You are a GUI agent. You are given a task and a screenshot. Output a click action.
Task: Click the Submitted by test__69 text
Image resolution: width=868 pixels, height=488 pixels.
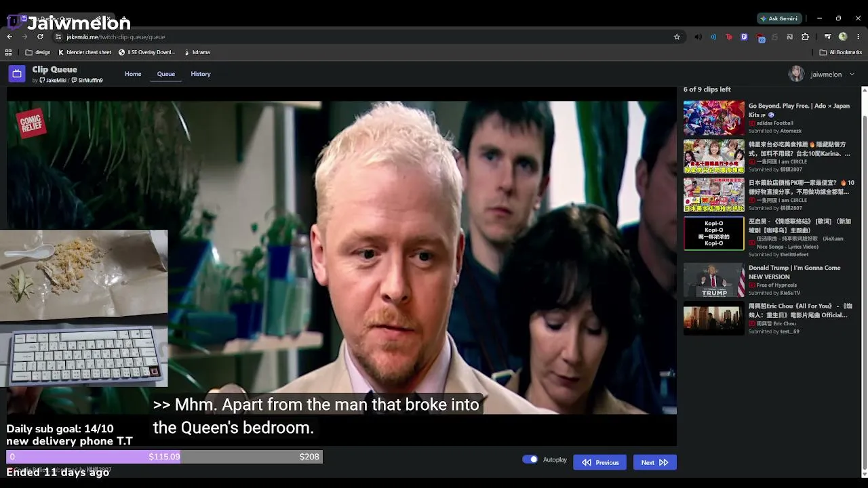click(x=774, y=331)
